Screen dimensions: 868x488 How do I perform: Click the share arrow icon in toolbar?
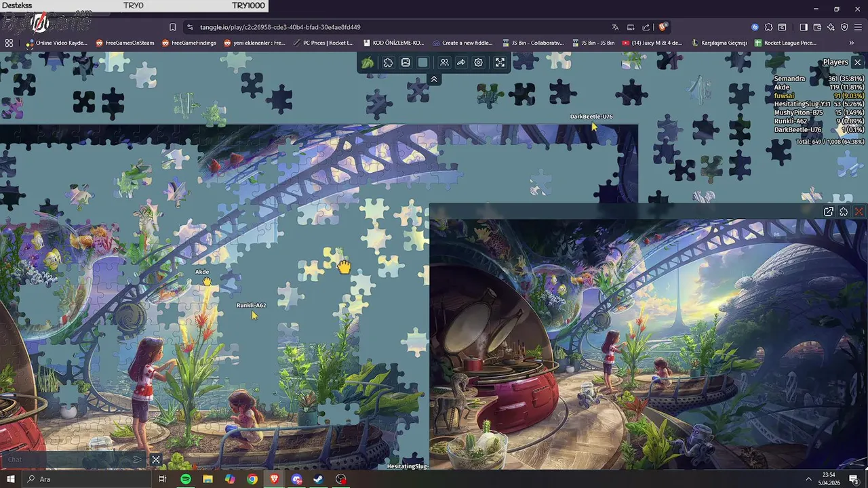tap(461, 62)
